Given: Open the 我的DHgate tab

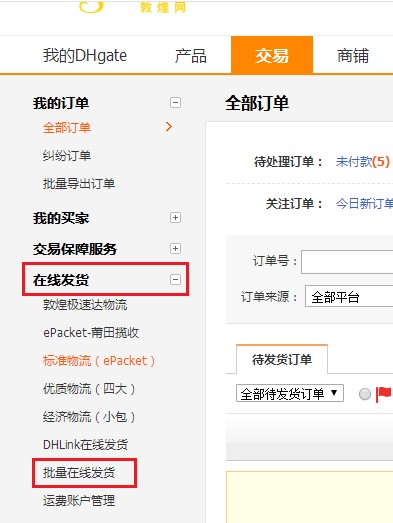Looking at the screenshot, I should (85, 55).
